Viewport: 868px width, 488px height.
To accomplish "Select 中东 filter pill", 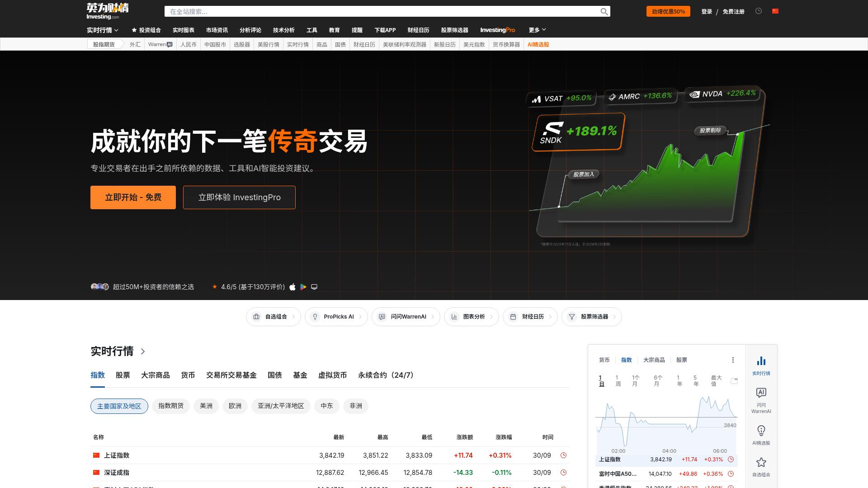I will point(327,406).
